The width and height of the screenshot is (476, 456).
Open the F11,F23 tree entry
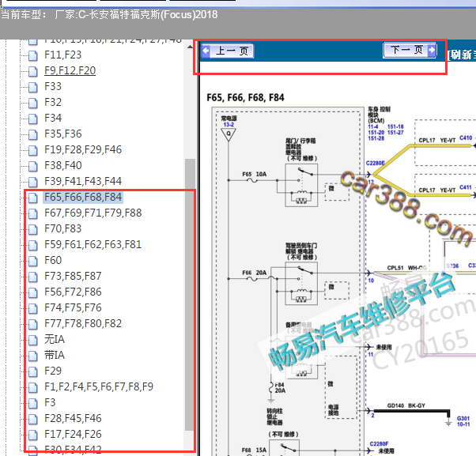click(62, 55)
